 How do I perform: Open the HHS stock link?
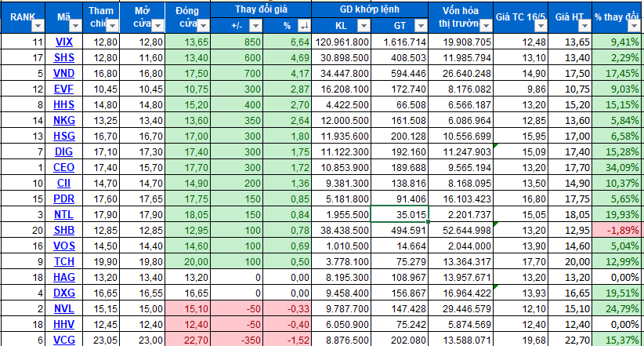pyautogui.click(x=64, y=104)
